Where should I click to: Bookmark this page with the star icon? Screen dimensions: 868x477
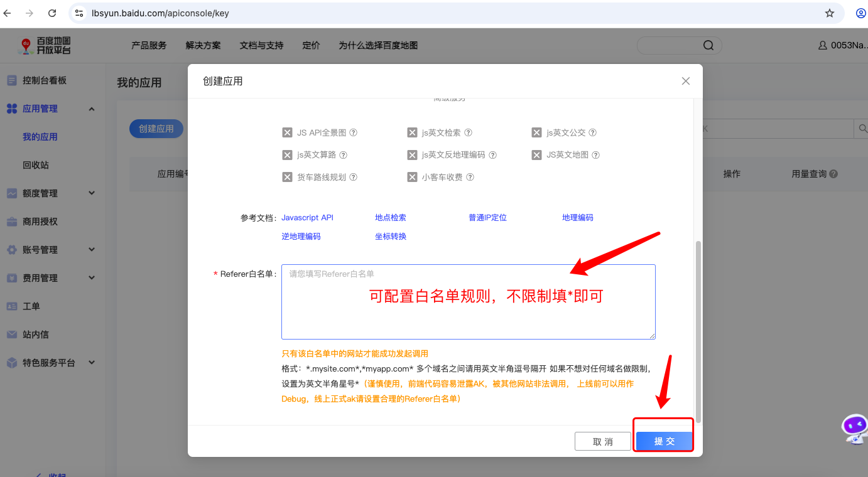pos(830,13)
